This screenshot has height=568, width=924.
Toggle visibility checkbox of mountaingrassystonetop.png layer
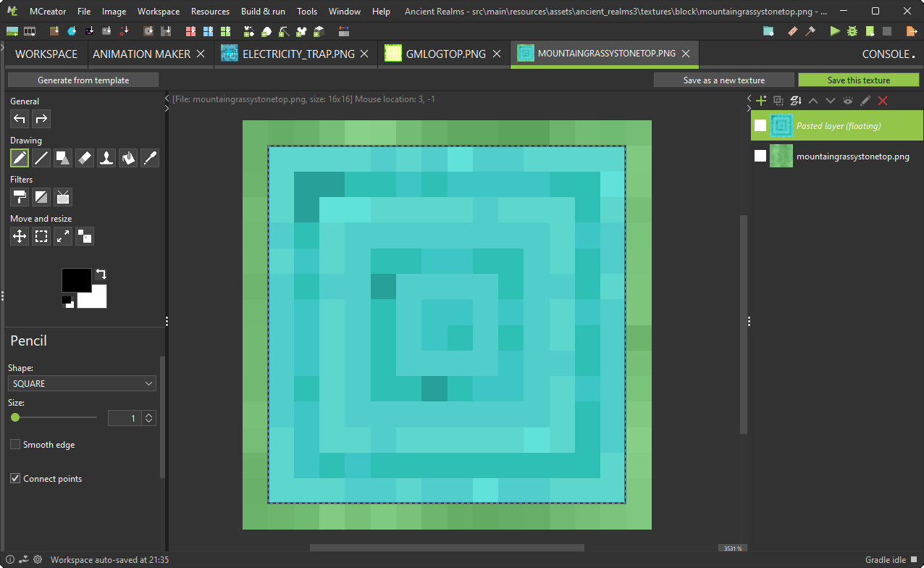click(x=760, y=156)
